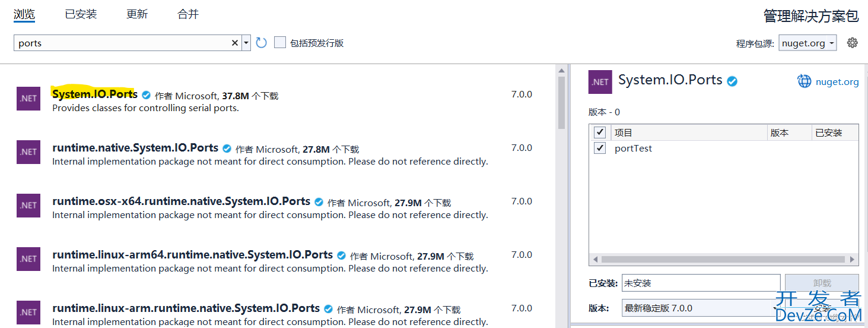Screen dimensions: 868x328
Task: Clear the ports search text with X
Action: point(235,43)
